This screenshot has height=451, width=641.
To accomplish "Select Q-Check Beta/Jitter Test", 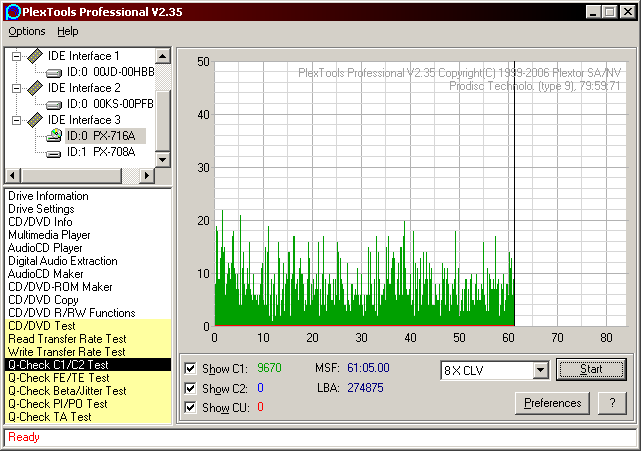I will coord(88,391).
